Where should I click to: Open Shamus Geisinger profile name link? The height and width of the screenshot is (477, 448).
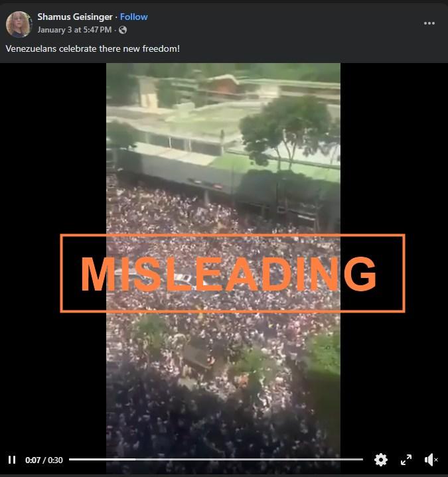coord(75,17)
